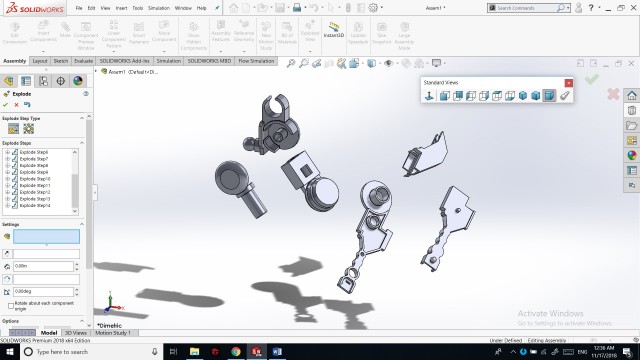The image size is (640, 360).
Task: Select Explode Step13 row
Action: (x=35, y=199)
